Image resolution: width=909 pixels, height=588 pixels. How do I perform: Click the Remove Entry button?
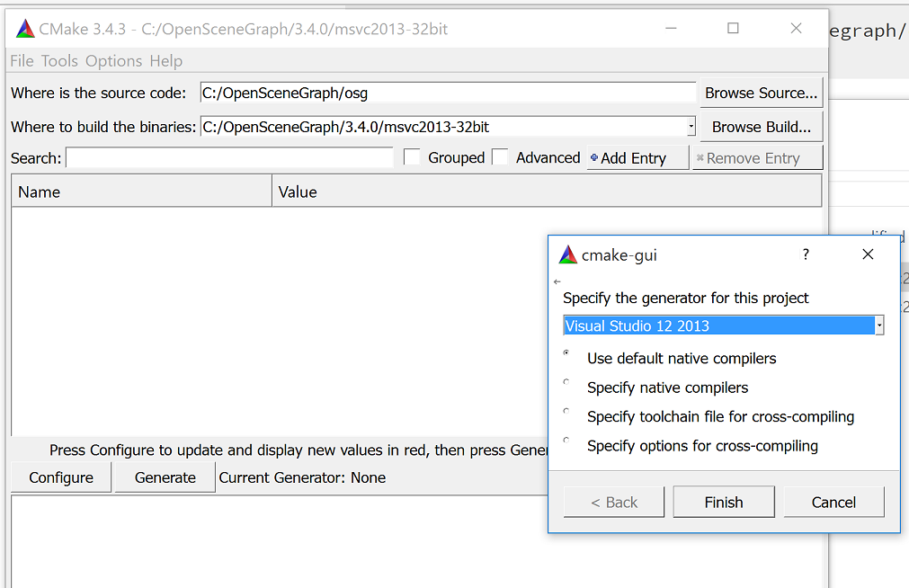(x=758, y=157)
